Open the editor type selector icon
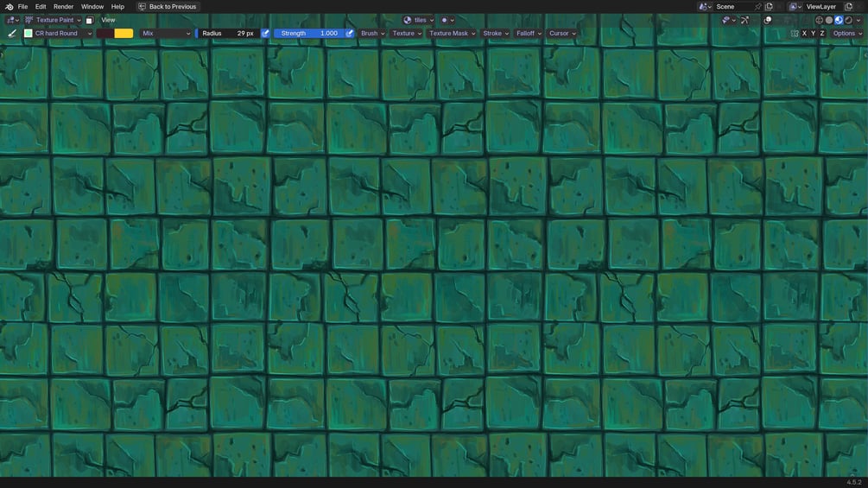 (13, 20)
